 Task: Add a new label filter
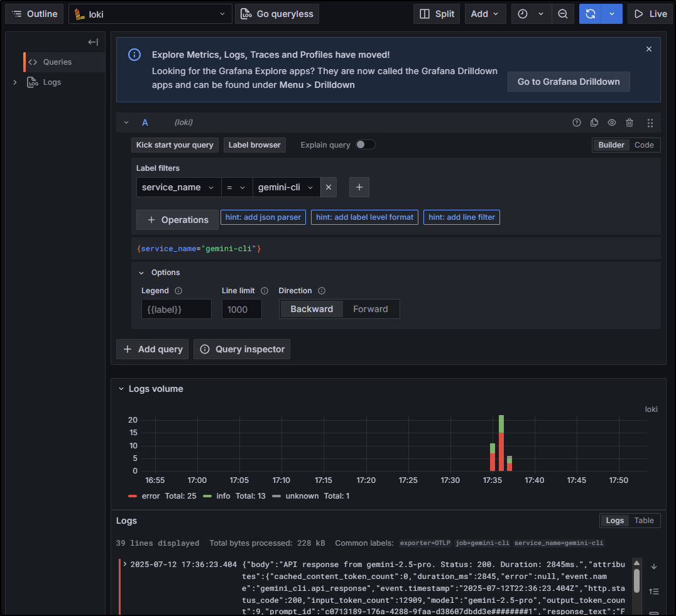(359, 187)
